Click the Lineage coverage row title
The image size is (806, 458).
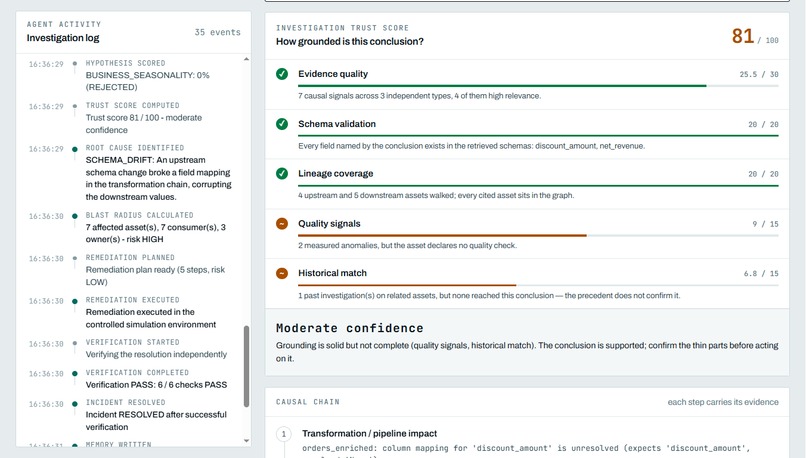[336, 174]
